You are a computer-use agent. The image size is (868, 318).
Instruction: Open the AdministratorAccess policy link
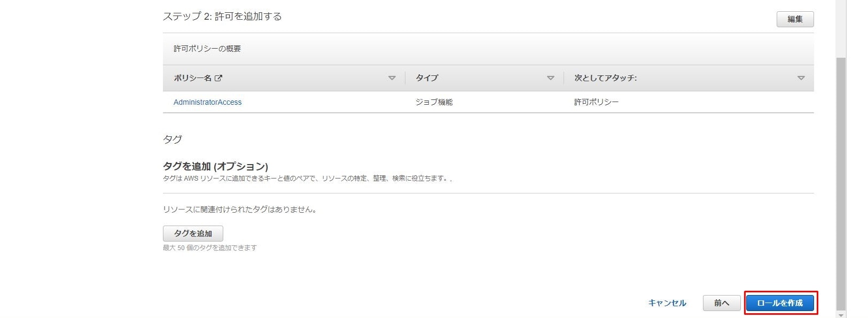pos(207,102)
